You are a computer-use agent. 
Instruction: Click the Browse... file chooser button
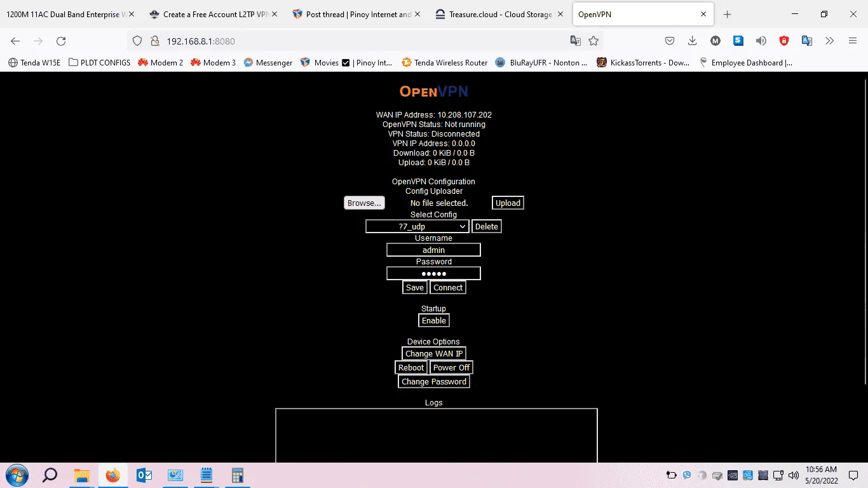(x=364, y=203)
